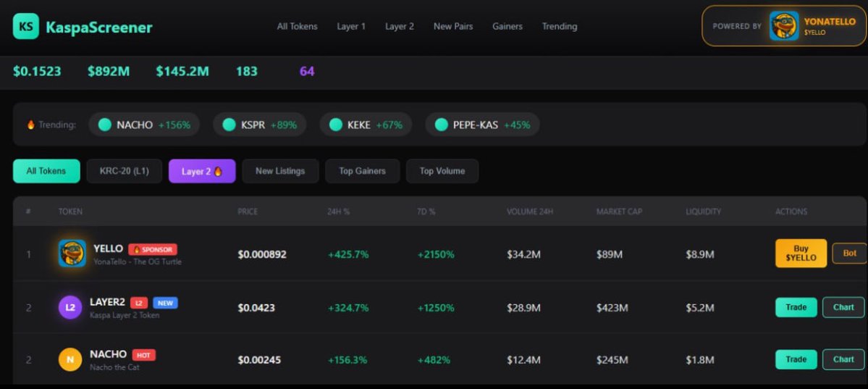Viewport: 868px width, 389px height.
Task: Click the teal dot icon beside KEKE
Action: coord(335,125)
